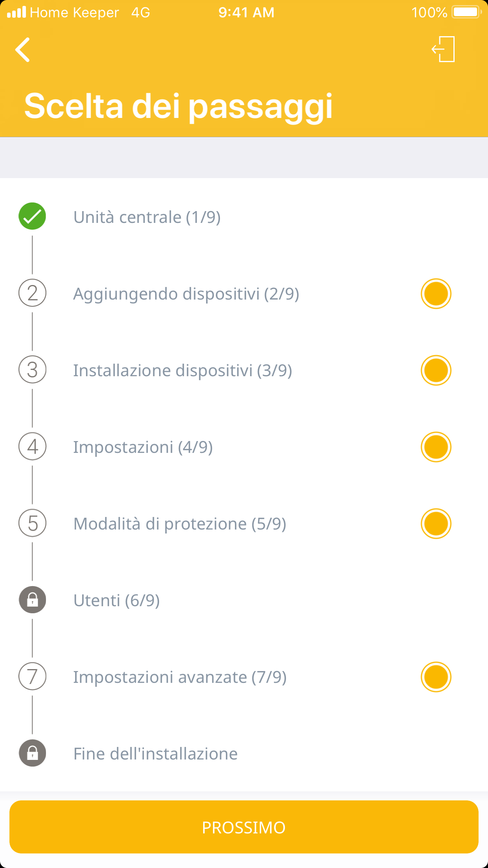Toggle the Aggiungendo dispositivi radio button

436,294
